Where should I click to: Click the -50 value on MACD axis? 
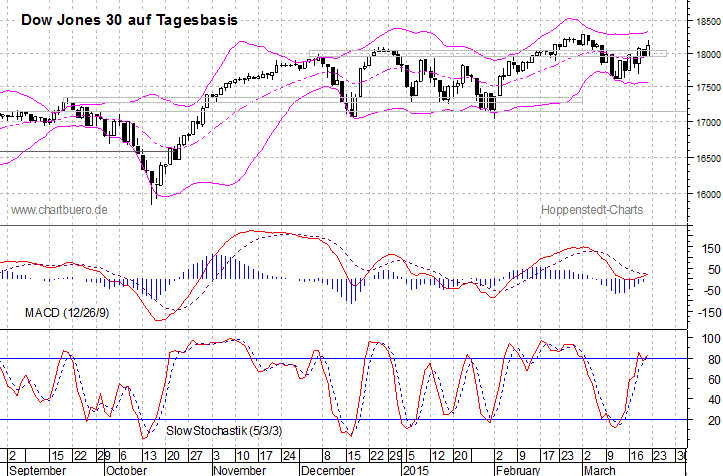coord(711,291)
